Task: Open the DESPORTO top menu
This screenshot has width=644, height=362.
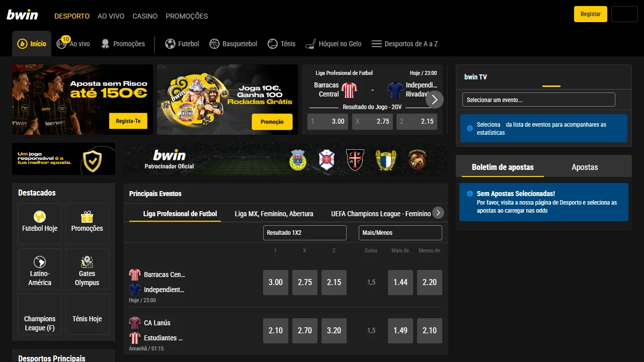Action: point(72,16)
